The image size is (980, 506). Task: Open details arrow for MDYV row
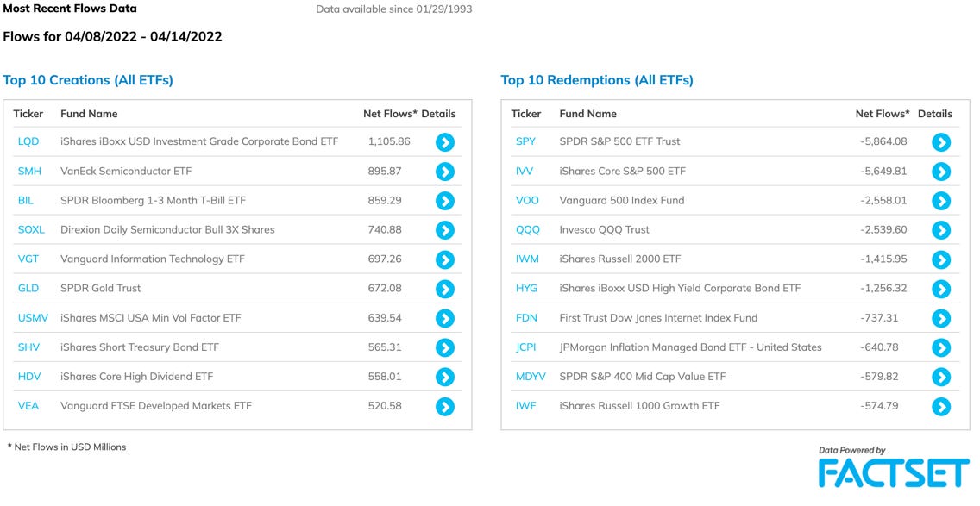[941, 378]
